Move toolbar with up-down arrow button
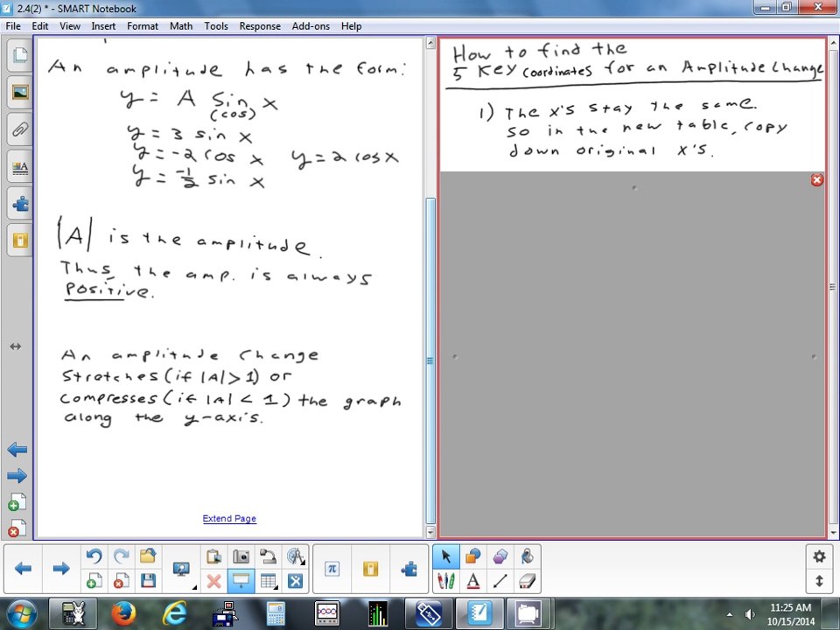The width and height of the screenshot is (840, 630). pos(819,581)
